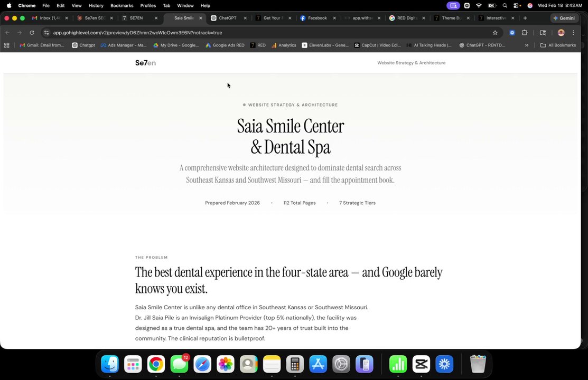588x380 pixels.
Task: Close the Facebook tab
Action: [334, 18]
